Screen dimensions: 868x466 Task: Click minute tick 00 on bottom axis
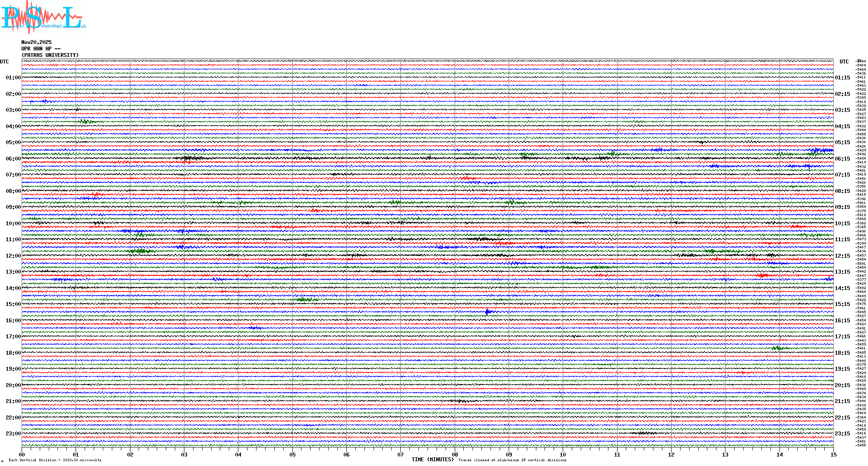pyautogui.click(x=22, y=454)
